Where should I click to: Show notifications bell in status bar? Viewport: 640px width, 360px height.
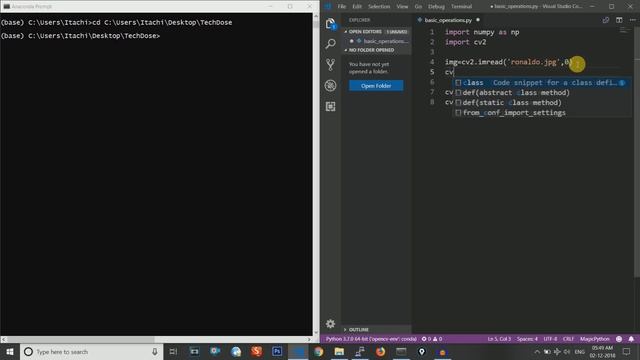(x=631, y=339)
